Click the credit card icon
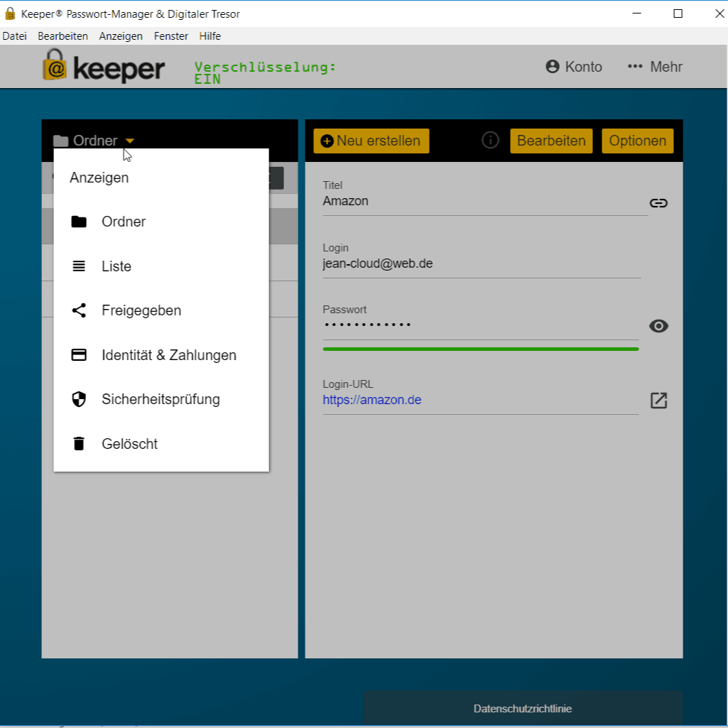 79,354
